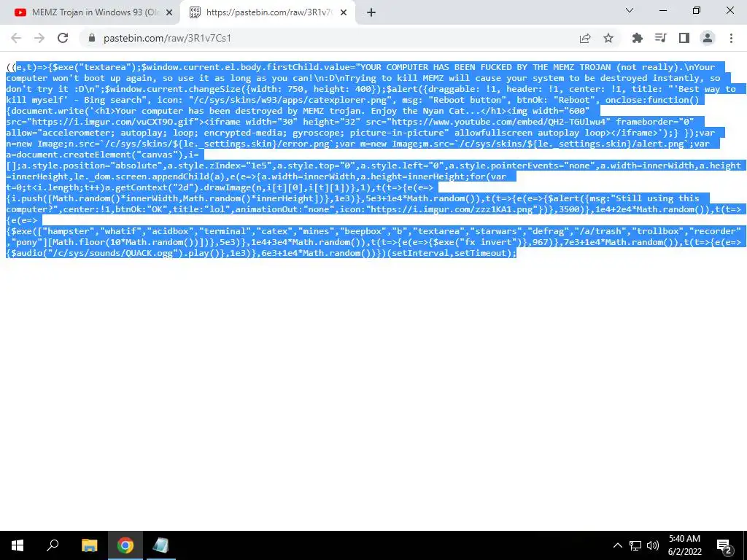Open the Extensions puzzle icon
Screen dimensions: 747x560
[x=638, y=38]
